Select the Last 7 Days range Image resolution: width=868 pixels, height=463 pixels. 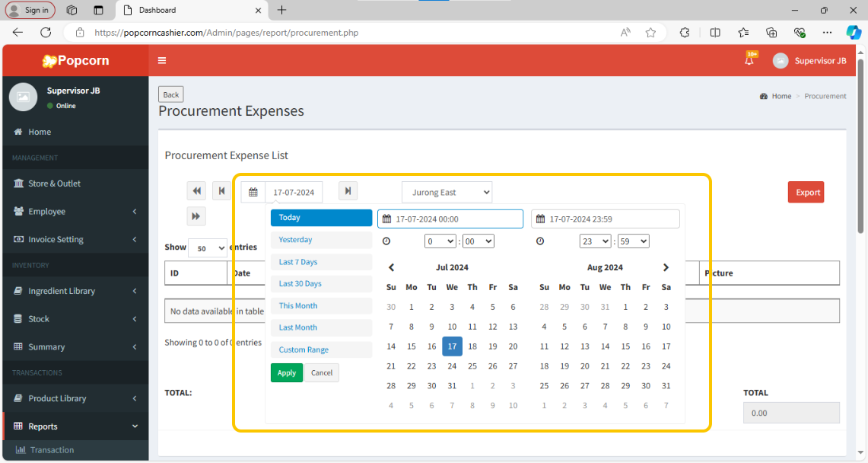click(321, 262)
